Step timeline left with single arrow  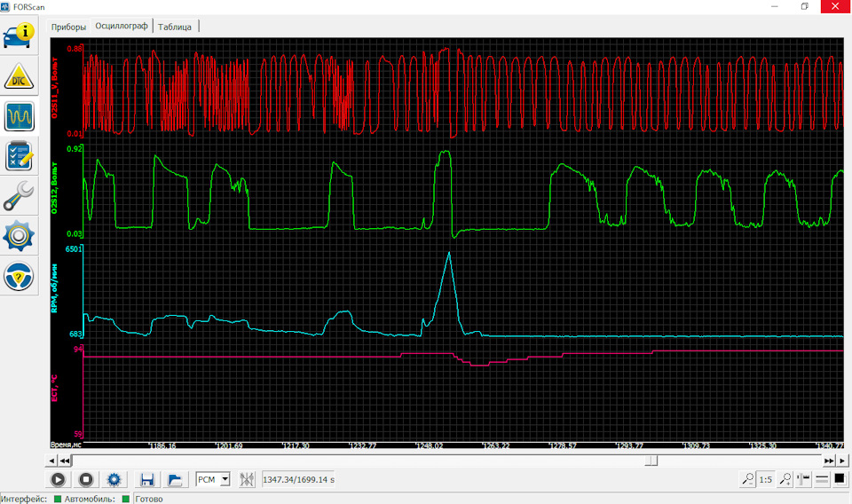pyautogui.click(x=51, y=461)
